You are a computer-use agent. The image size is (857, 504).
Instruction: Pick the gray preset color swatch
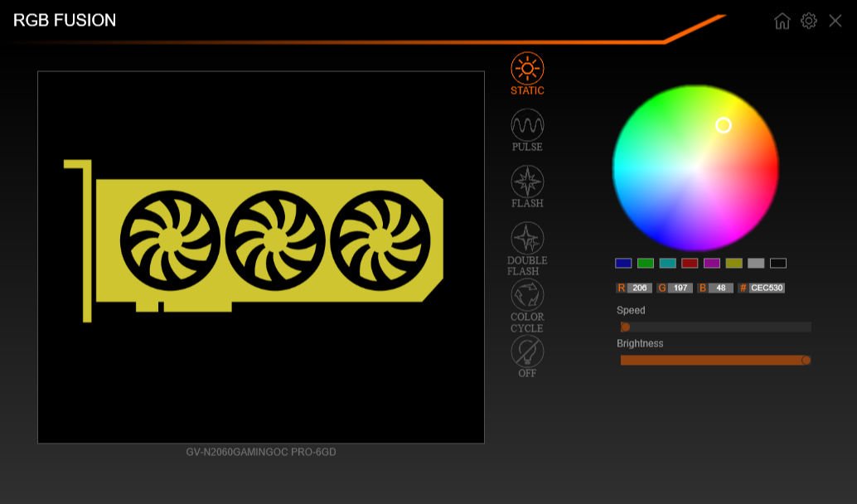[x=756, y=264]
